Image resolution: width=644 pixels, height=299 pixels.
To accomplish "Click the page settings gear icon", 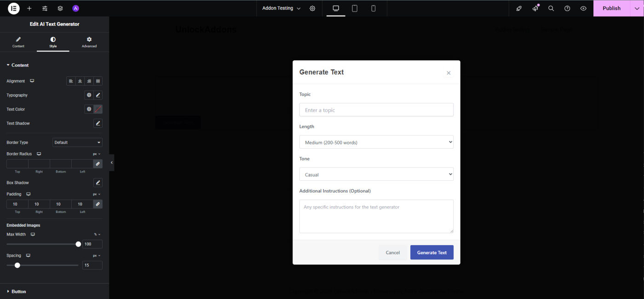I will click(x=312, y=8).
